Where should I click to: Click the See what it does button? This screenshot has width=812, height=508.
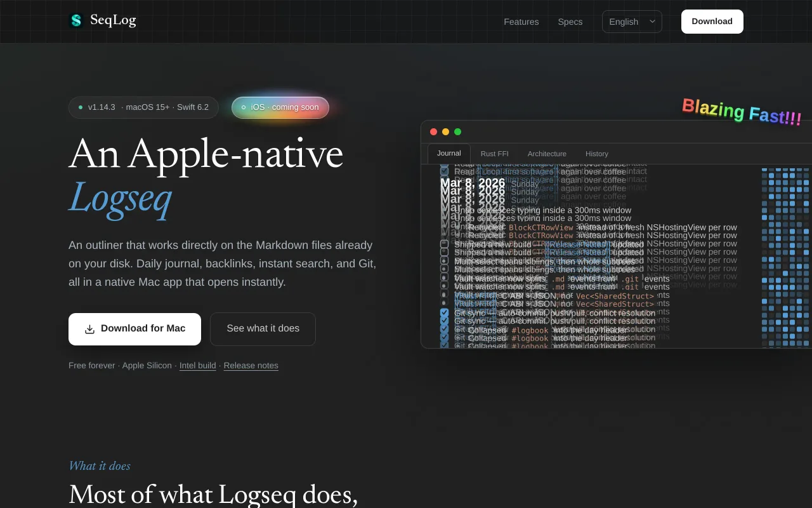[263, 329]
